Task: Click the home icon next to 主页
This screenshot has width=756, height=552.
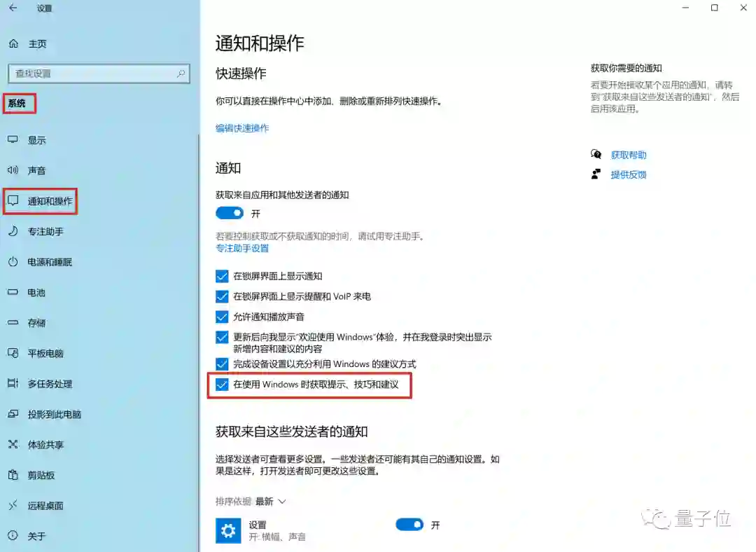Action: click(13, 44)
